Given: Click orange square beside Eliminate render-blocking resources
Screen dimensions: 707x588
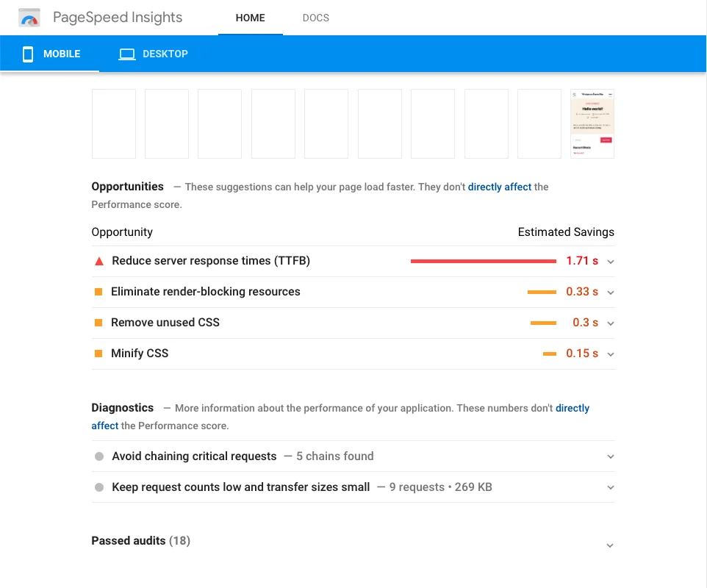Looking at the screenshot, I should coord(98,292).
